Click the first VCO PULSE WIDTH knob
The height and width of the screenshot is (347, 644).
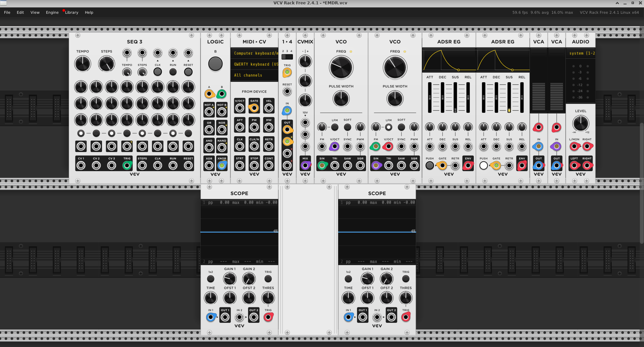pyautogui.click(x=341, y=99)
